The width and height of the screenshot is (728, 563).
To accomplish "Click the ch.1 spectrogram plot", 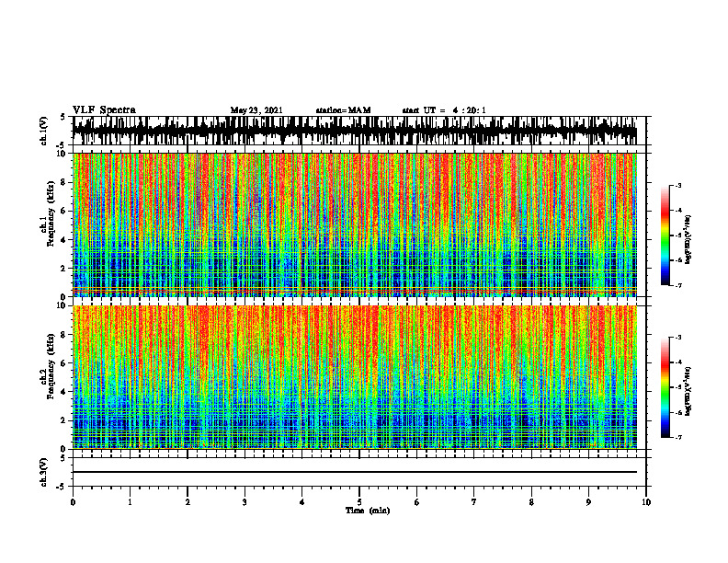I will (x=355, y=224).
